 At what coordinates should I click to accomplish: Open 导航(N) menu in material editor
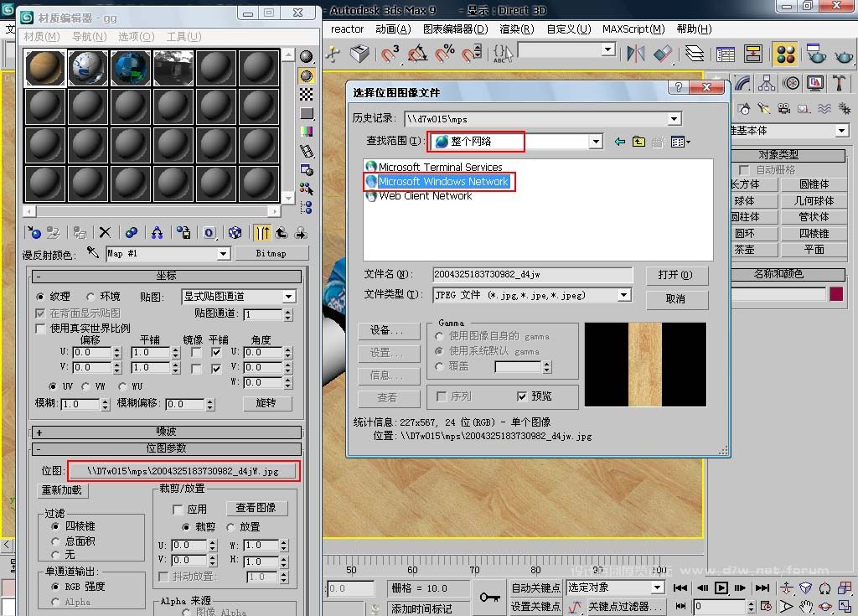[x=89, y=37]
